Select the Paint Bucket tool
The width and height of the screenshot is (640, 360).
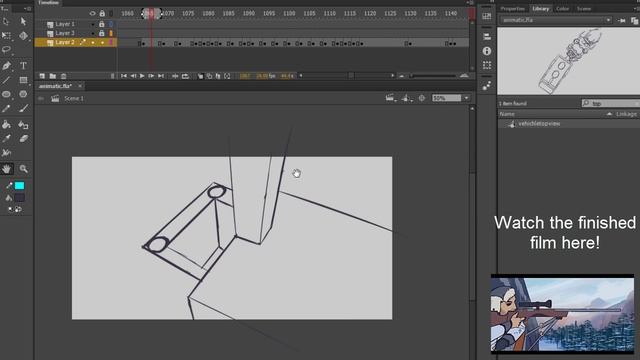pos(6,125)
